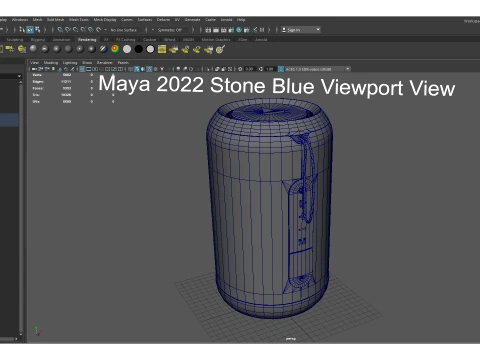Image resolution: width=480 pixels, height=360 pixels.
Task: Toggle the resolution gate display
Action: pos(95,69)
